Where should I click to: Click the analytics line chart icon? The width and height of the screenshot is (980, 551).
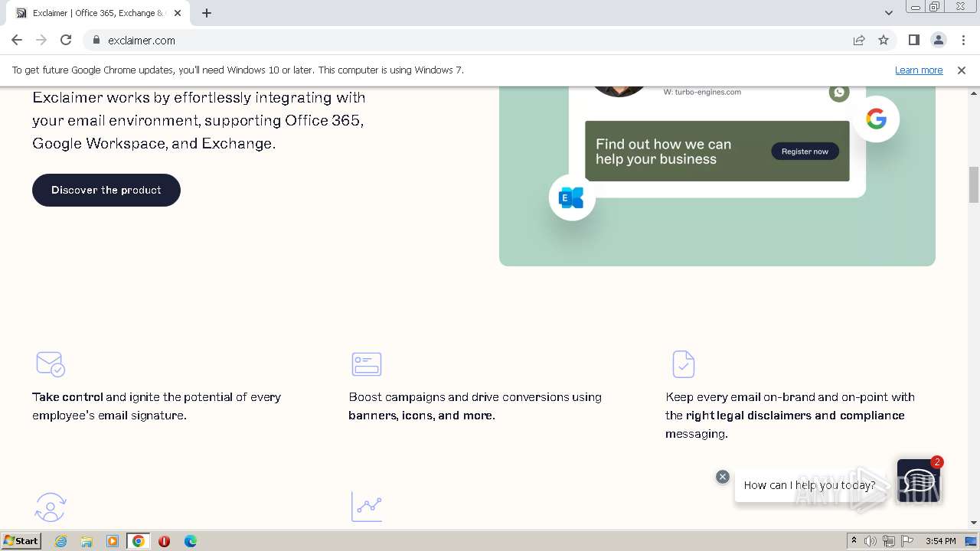click(367, 507)
